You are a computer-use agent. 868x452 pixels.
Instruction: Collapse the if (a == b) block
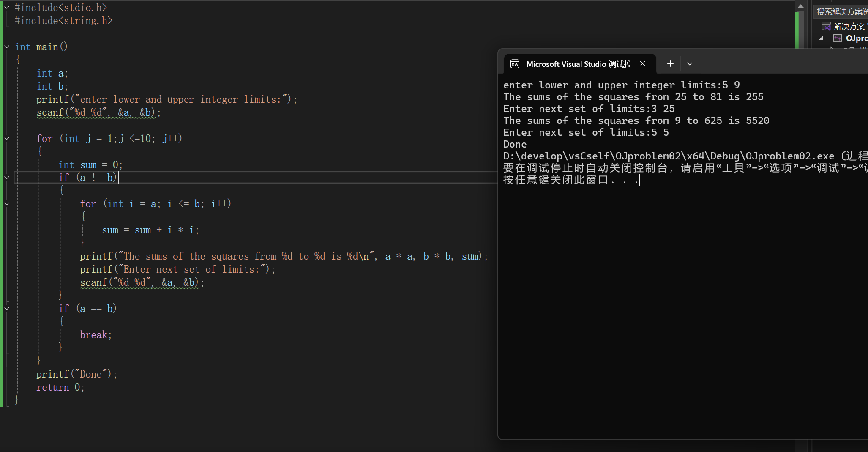click(x=7, y=309)
